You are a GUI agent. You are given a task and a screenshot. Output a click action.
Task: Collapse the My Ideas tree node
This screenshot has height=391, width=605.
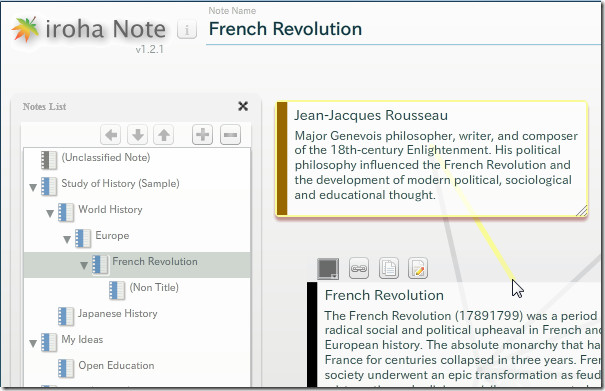tap(33, 344)
